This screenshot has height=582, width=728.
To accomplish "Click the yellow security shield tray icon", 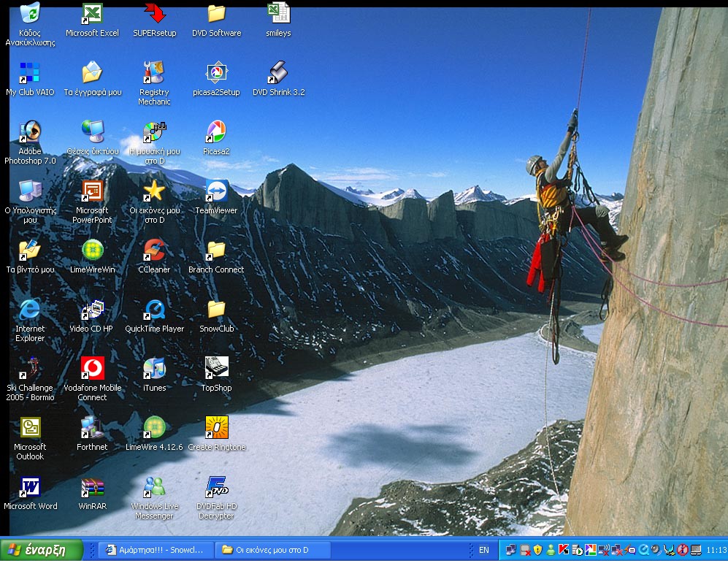I will pos(537,550).
